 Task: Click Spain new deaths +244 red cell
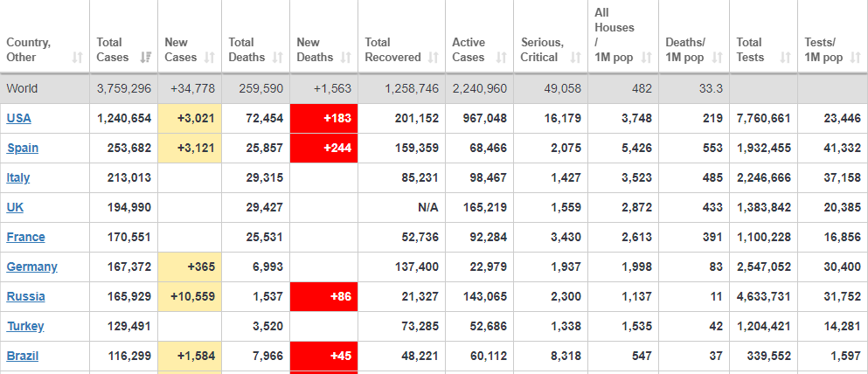(323, 149)
